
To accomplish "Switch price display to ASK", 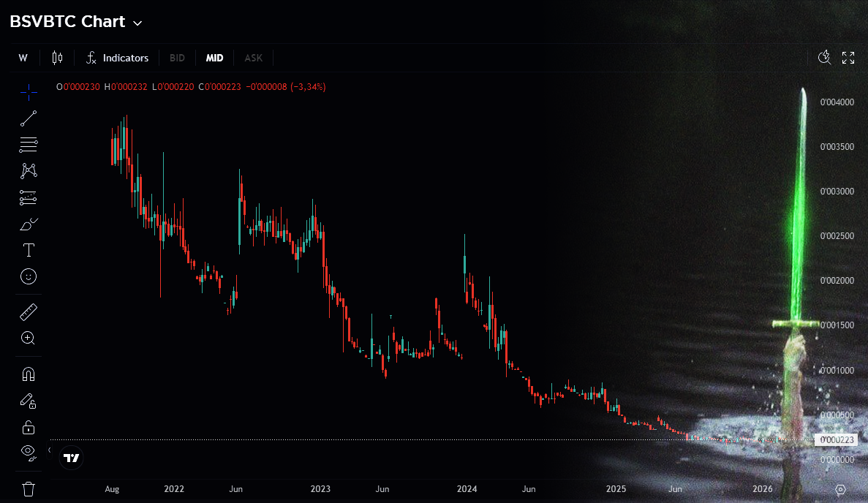I will click(x=254, y=58).
